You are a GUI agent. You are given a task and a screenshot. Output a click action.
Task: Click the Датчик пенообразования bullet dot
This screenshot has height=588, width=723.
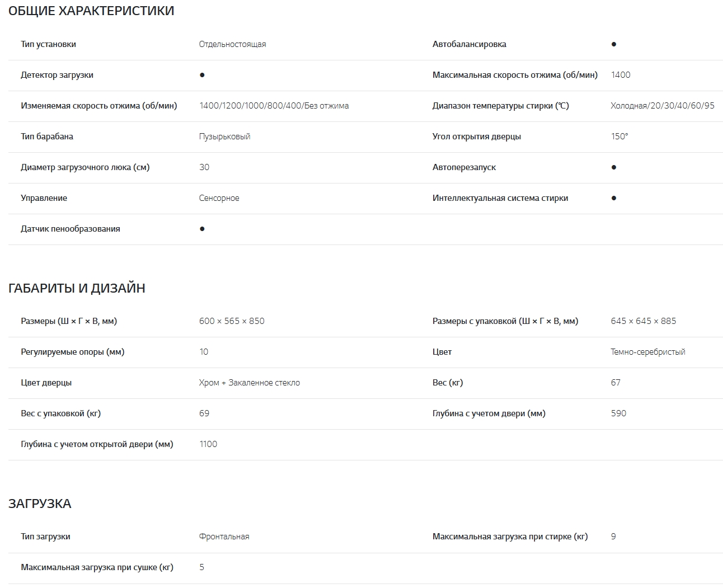tap(202, 229)
